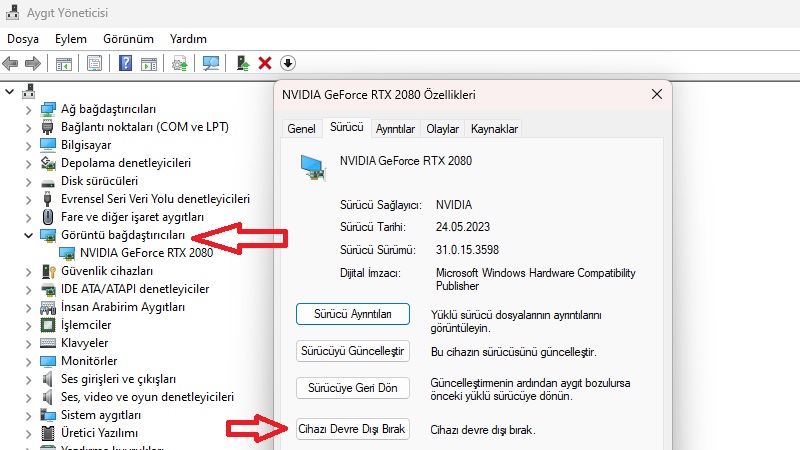This screenshot has height=450, width=800.
Task: Click the action pane toolbar icon
Action: 149,64
